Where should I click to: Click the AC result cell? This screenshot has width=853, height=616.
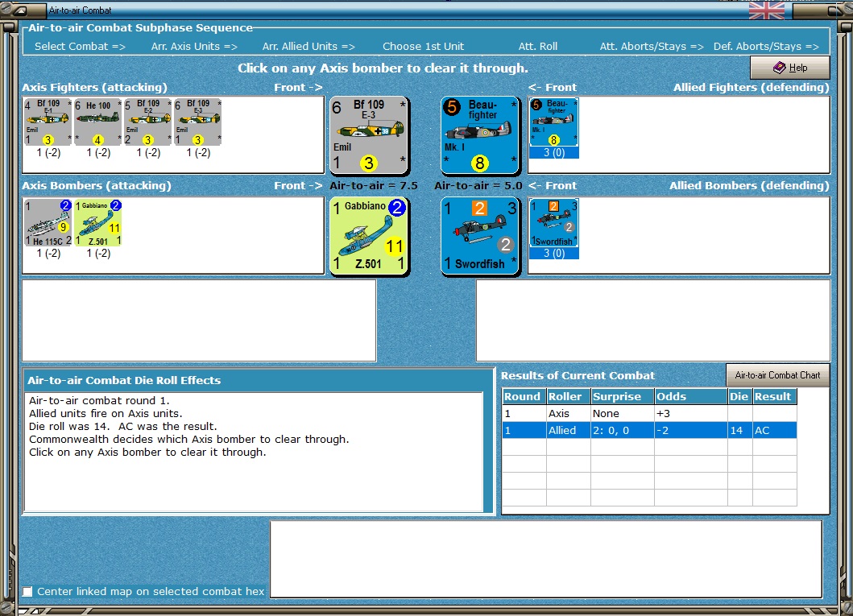(x=775, y=430)
